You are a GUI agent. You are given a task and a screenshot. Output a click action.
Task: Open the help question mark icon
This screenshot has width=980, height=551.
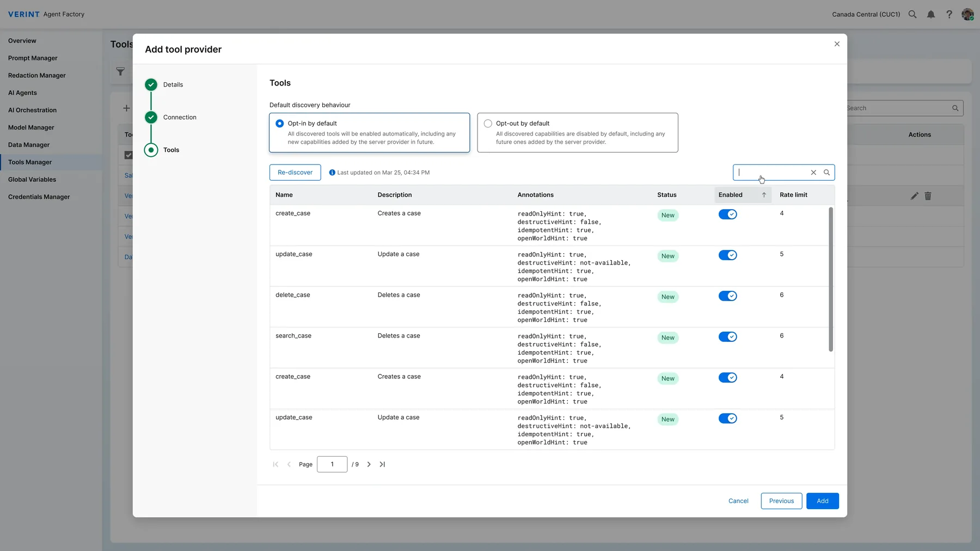point(949,15)
